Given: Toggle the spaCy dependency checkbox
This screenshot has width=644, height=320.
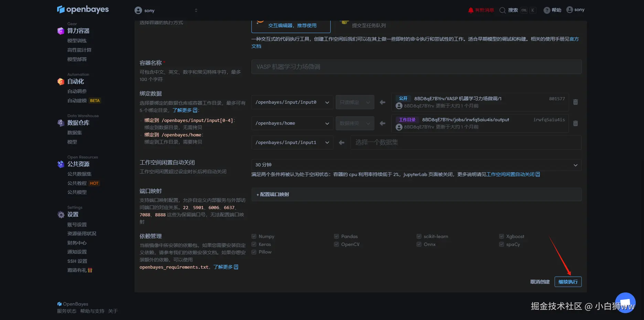Looking at the screenshot, I should (x=502, y=244).
